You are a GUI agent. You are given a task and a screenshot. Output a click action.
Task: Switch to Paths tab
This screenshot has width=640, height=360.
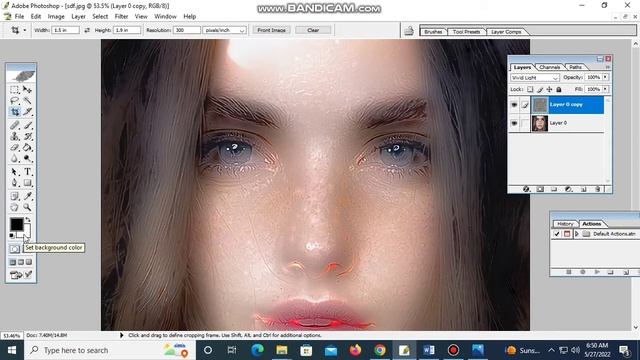[576, 67]
